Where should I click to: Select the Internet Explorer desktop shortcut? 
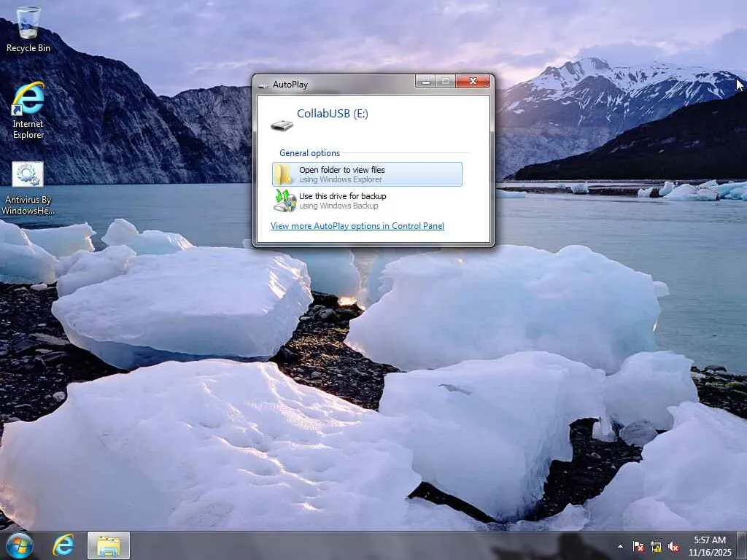pos(28,111)
